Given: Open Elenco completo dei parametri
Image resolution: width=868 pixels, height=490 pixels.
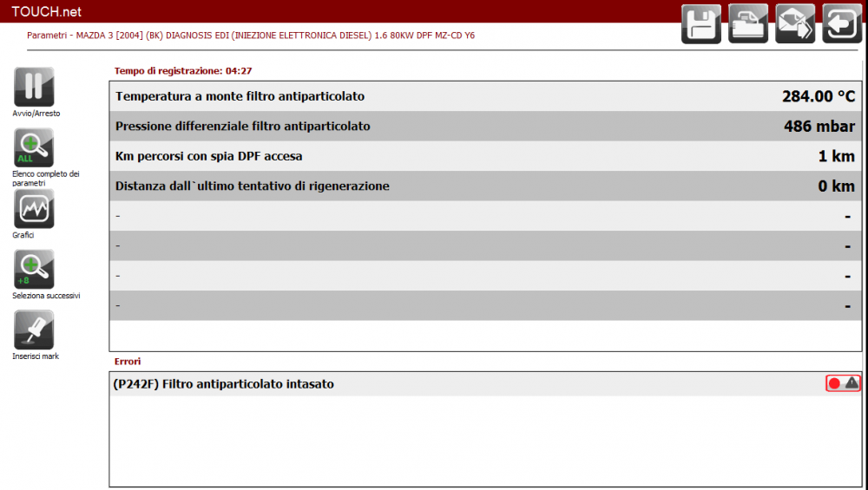Looking at the screenshot, I should [x=34, y=147].
